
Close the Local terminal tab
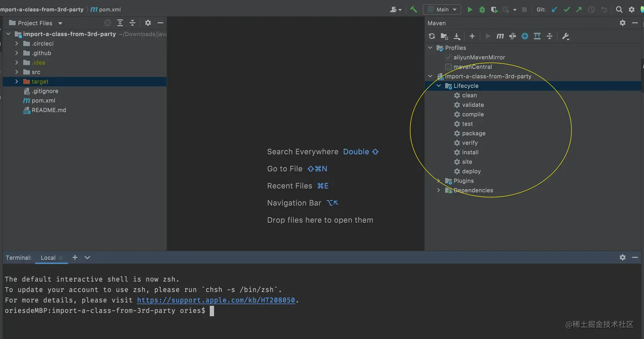[61, 258]
